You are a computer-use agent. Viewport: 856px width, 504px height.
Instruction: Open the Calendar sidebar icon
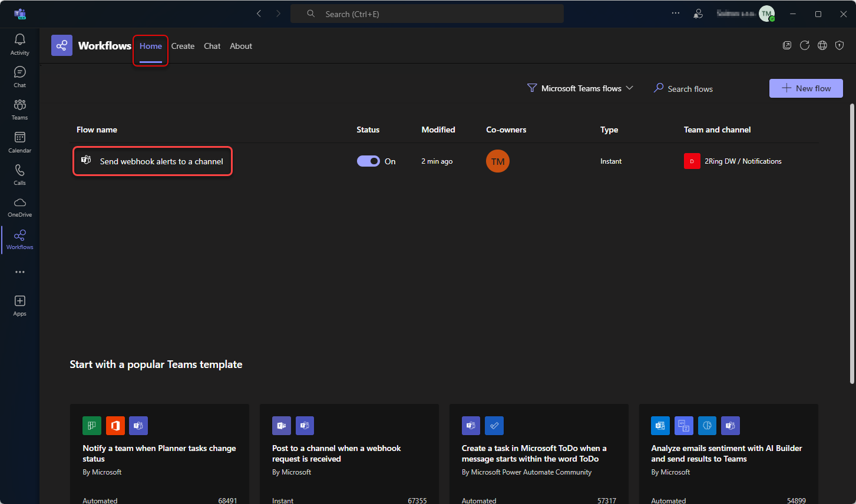[19, 142]
